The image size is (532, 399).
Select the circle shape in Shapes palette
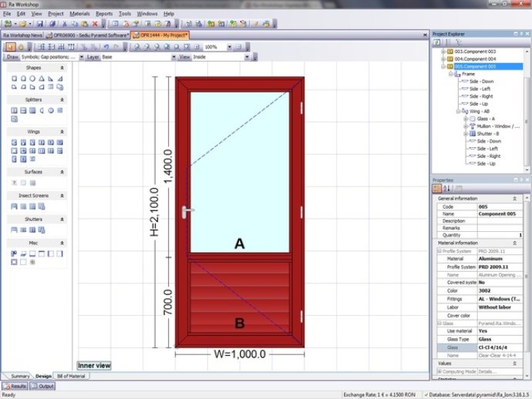[32, 79]
